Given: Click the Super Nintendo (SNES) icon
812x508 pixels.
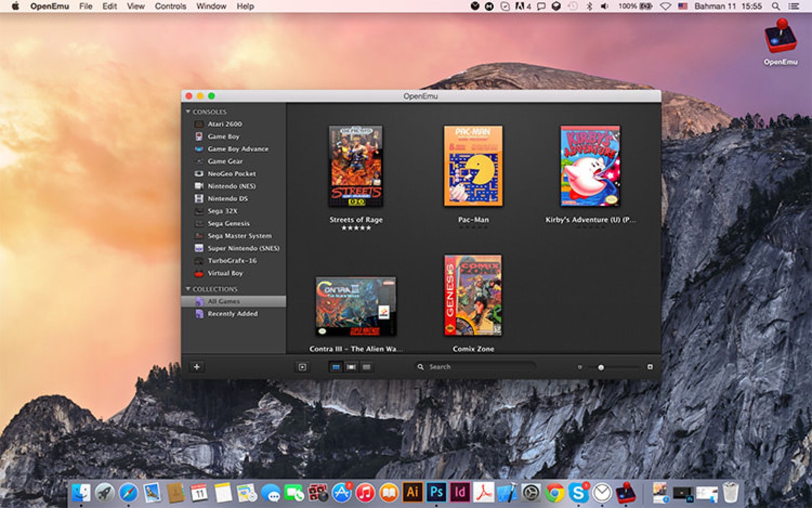Looking at the screenshot, I should [199, 248].
